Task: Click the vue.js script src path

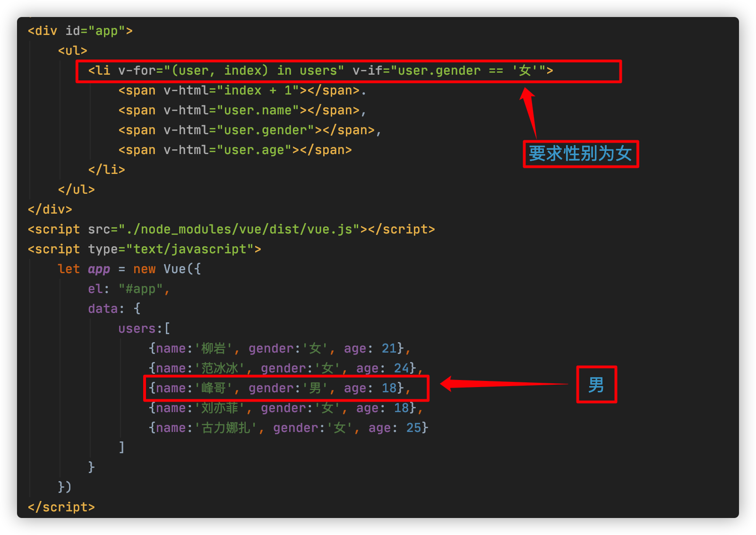Action: pyautogui.click(x=239, y=229)
